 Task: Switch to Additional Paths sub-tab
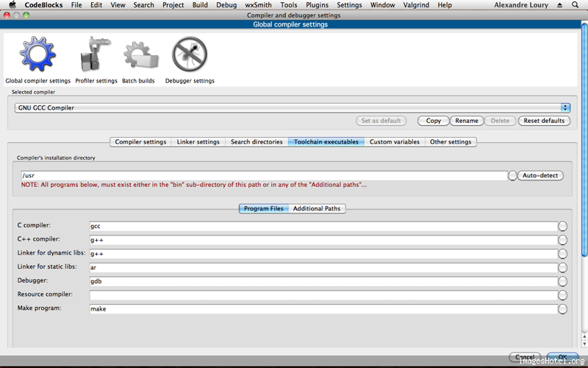click(x=317, y=208)
